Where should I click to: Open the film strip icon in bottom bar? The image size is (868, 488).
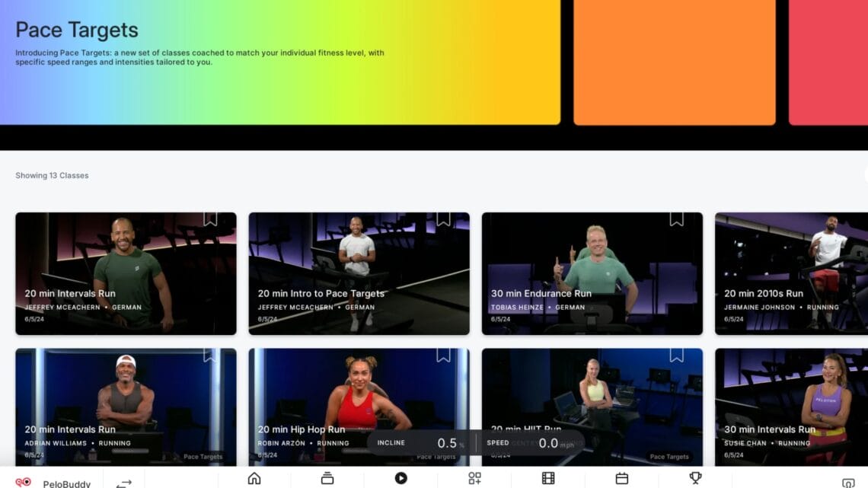548,478
